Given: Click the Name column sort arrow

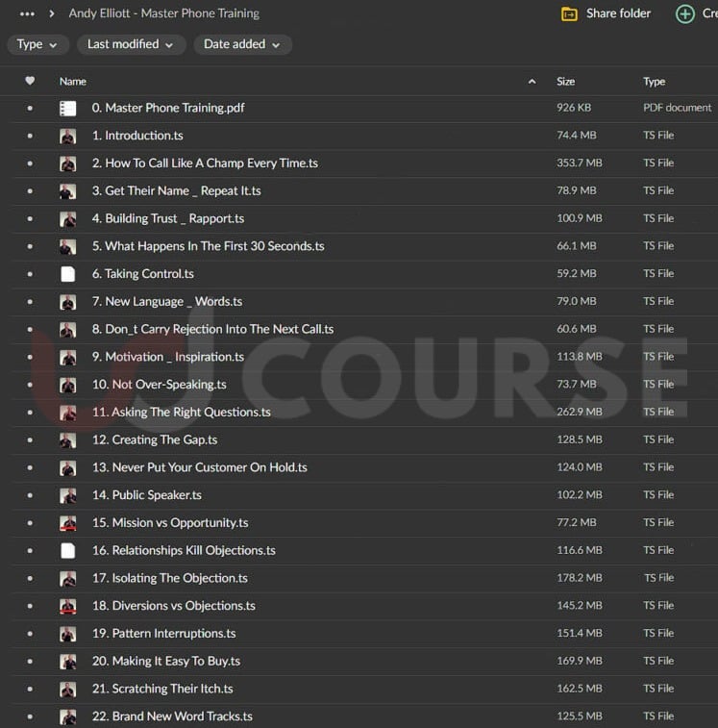Looking at the screenshot, I should (x=532, y=82).
